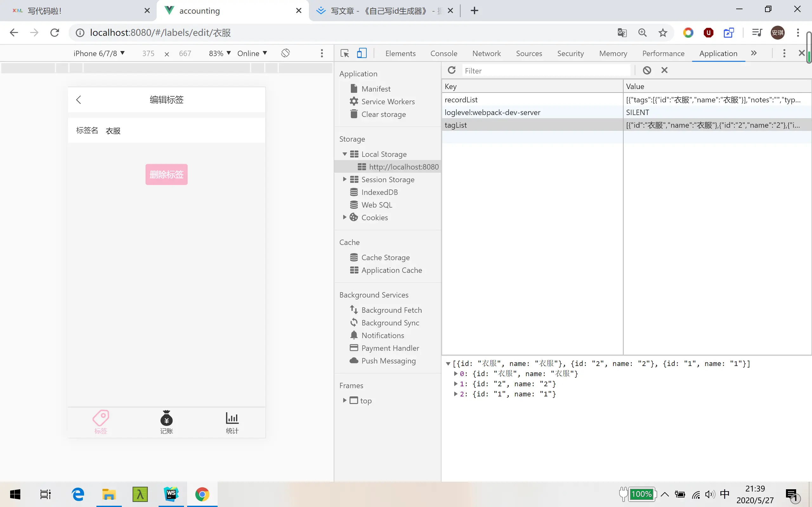The height and width of the screenshot is (507, 812).
Task: Switch to the Network tab
Action: 486,53
